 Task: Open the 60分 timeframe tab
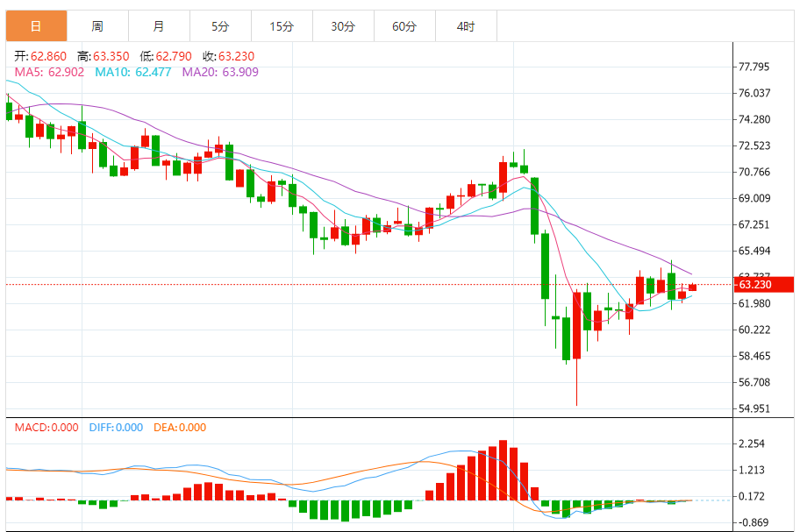[404, 26]
